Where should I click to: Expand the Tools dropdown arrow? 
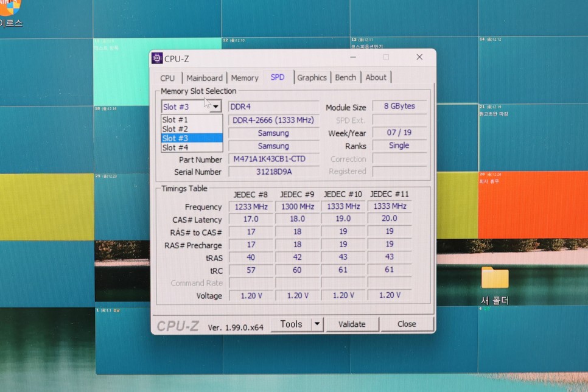click(317, 324)
